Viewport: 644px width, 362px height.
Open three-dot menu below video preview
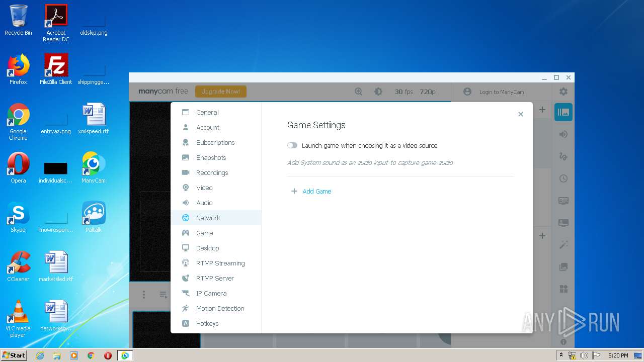click(x=143, y=295)
